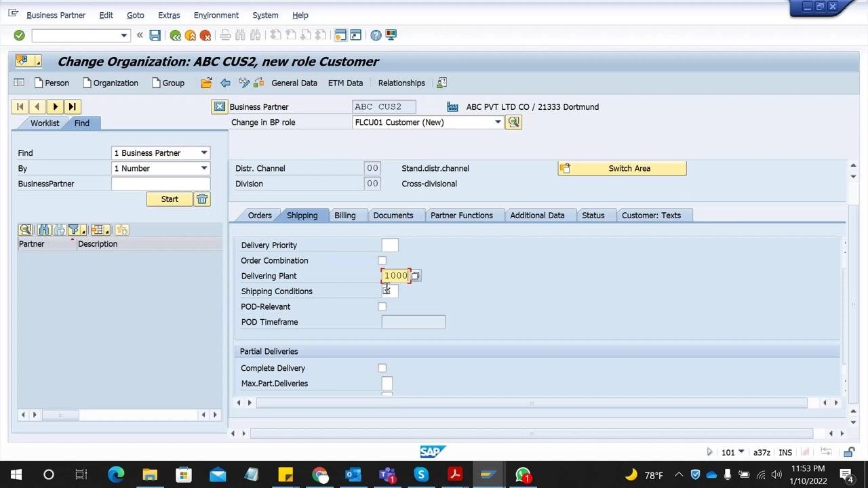Click the General Data button
Screen dimensions: 868x488
point(294,83)
